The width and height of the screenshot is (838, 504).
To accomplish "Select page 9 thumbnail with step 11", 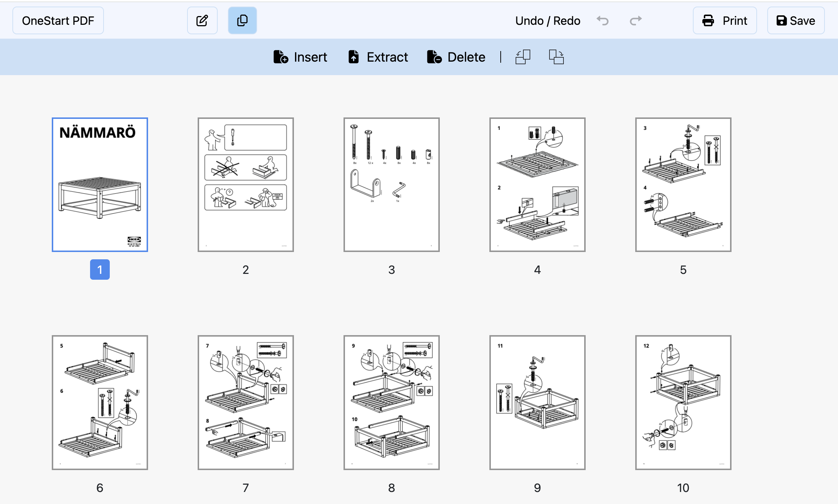I will [538, 403].
